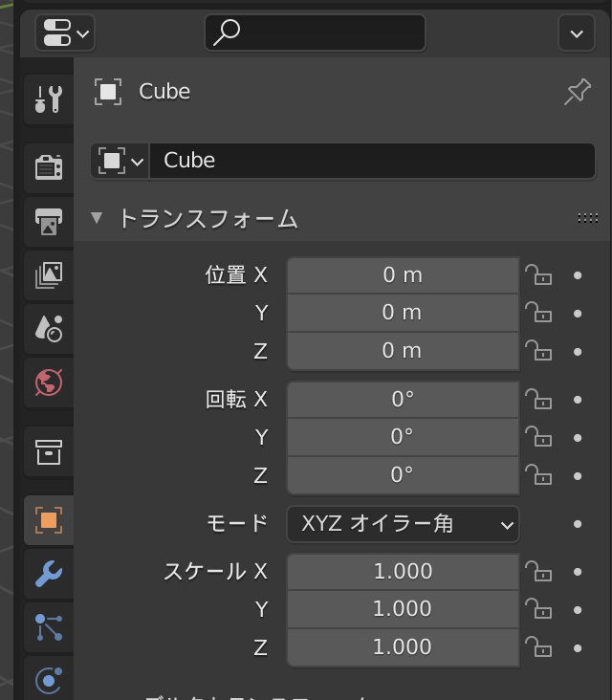Open the Output properties tab
The width and height of the screenshot is (612, 700).
coord(48,221)
